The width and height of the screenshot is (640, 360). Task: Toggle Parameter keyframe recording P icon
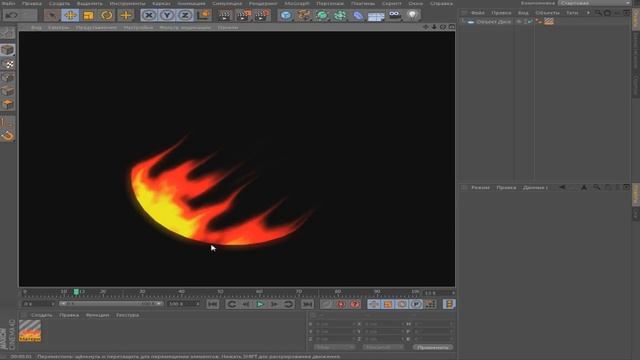point(416,304)
